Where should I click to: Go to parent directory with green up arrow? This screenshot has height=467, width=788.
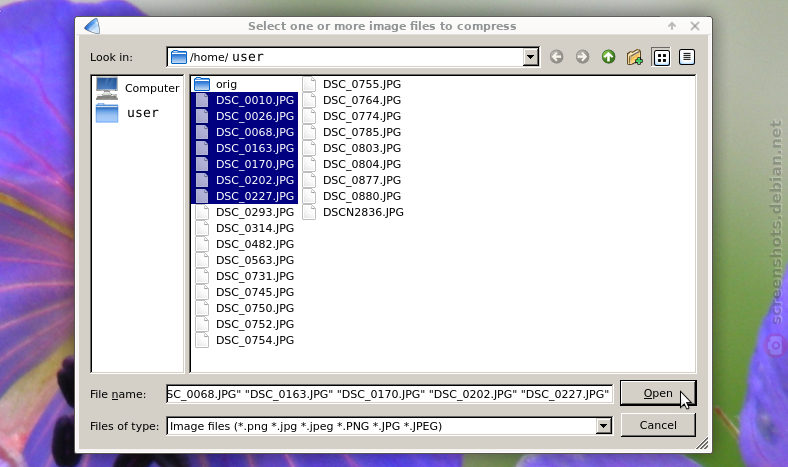pyautogui.click(x=609, y=57)
